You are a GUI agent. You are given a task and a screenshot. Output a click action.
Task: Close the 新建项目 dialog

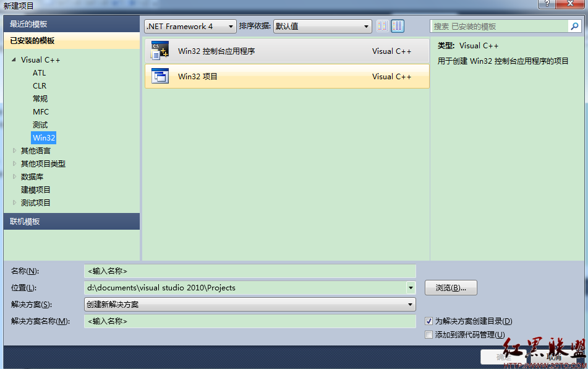(570, 4)
